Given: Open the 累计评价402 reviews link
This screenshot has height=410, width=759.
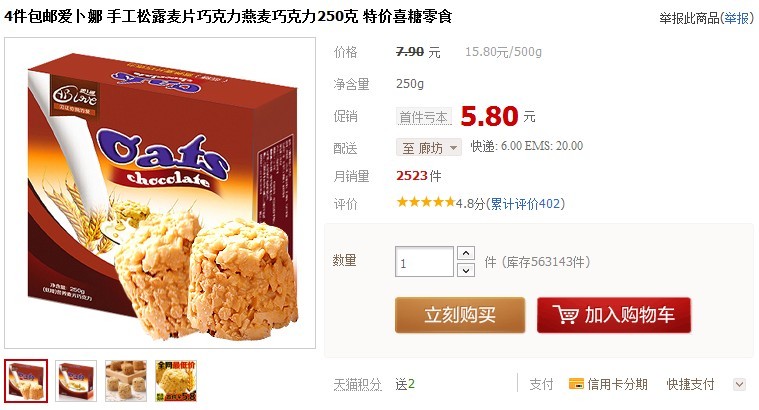Looking at the screenshot, I should point(525,204).
